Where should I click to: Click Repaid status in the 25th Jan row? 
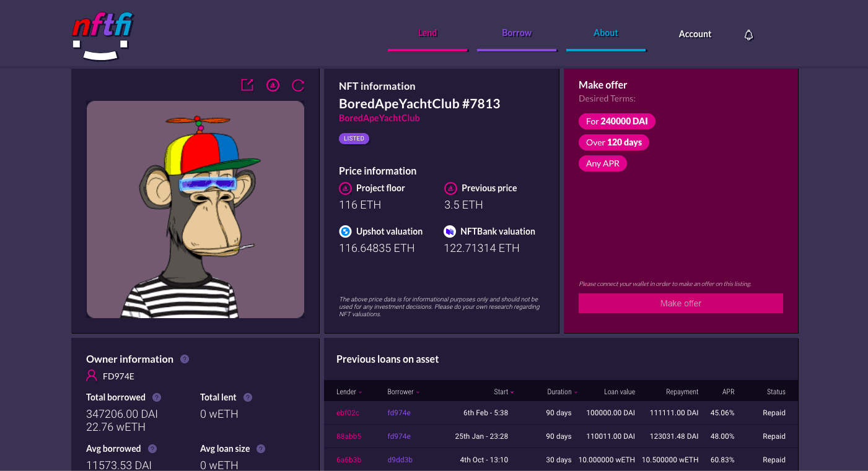coord(774,436)
